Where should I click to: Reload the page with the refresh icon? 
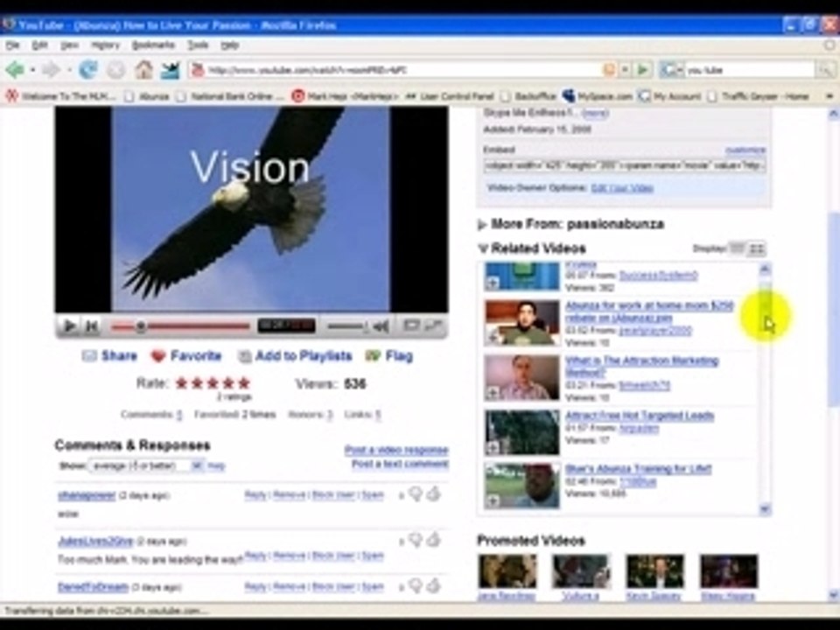click(87, 70)
